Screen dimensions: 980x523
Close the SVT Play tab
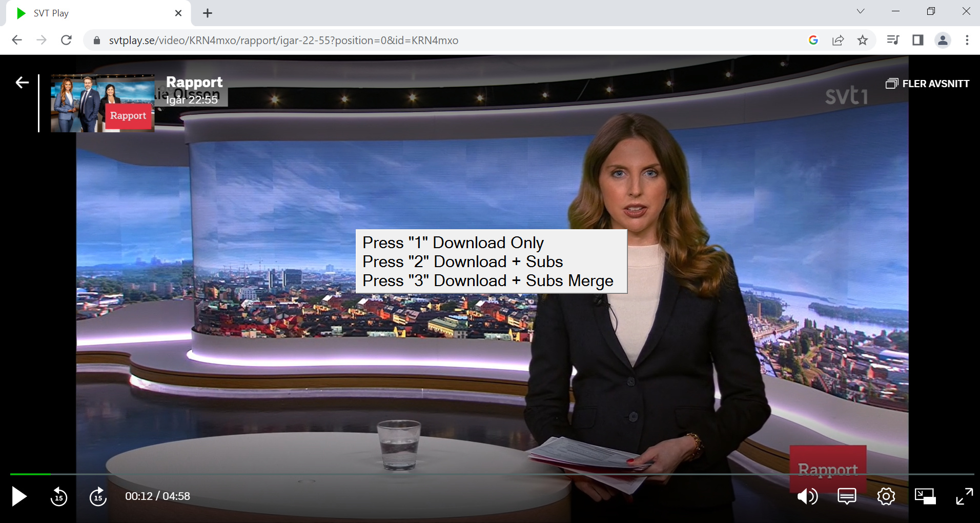pos(178,13)
